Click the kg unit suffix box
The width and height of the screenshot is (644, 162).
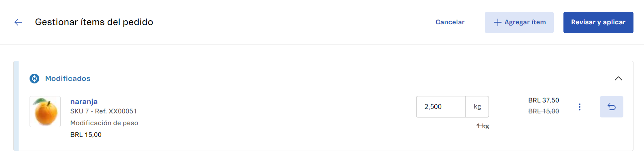click(477, 107)
